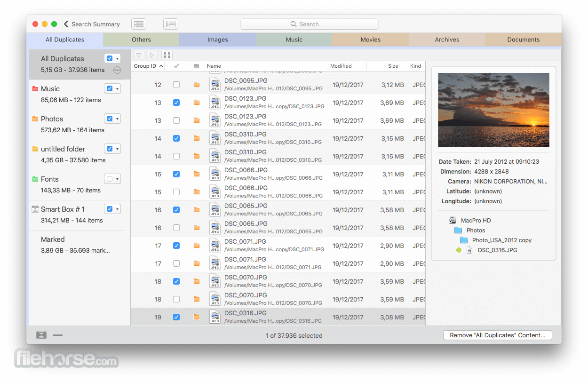Reveal folder for group 19 DSC_0316.JPG

[x=197, y=317]
